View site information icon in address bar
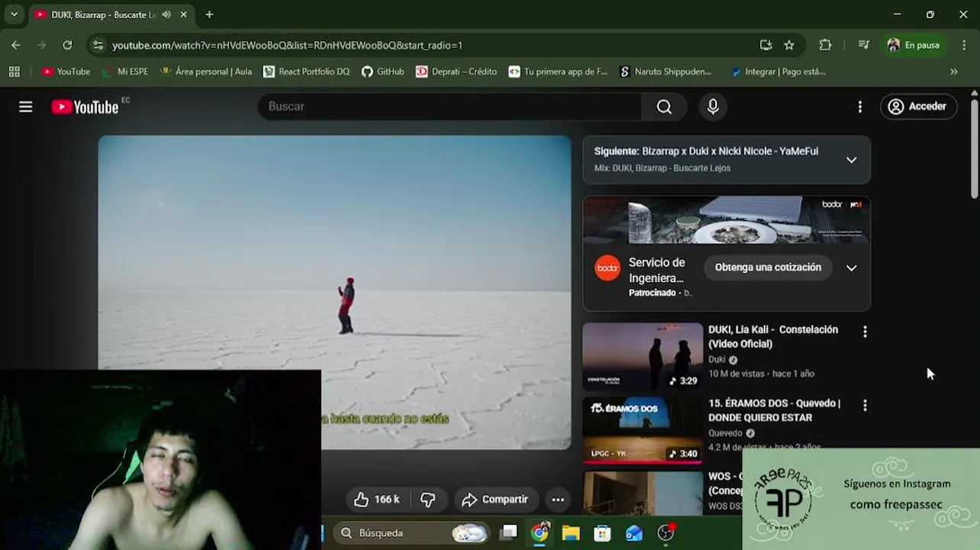 (x=98, y=45)
